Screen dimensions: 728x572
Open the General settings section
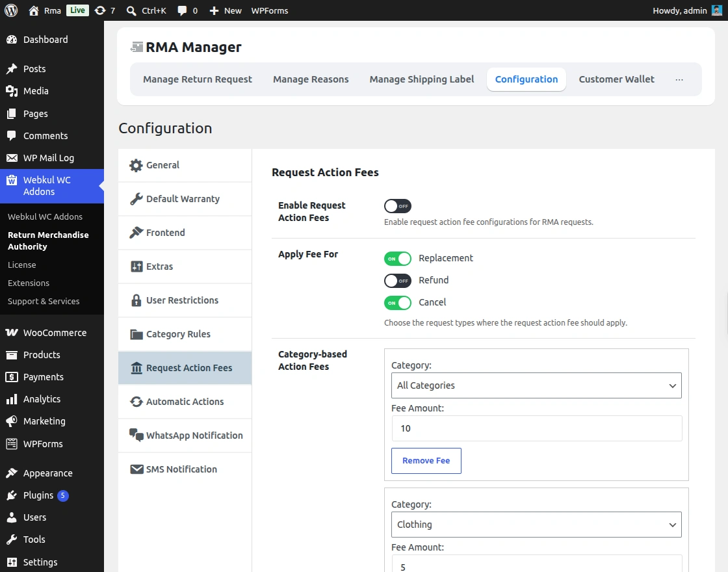185,165
